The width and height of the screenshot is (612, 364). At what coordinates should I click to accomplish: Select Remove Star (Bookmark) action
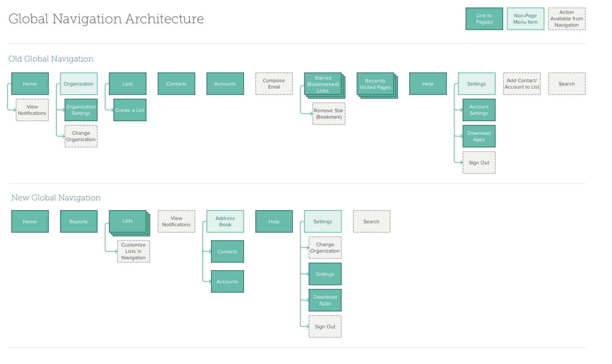click(x=329, y=113)
